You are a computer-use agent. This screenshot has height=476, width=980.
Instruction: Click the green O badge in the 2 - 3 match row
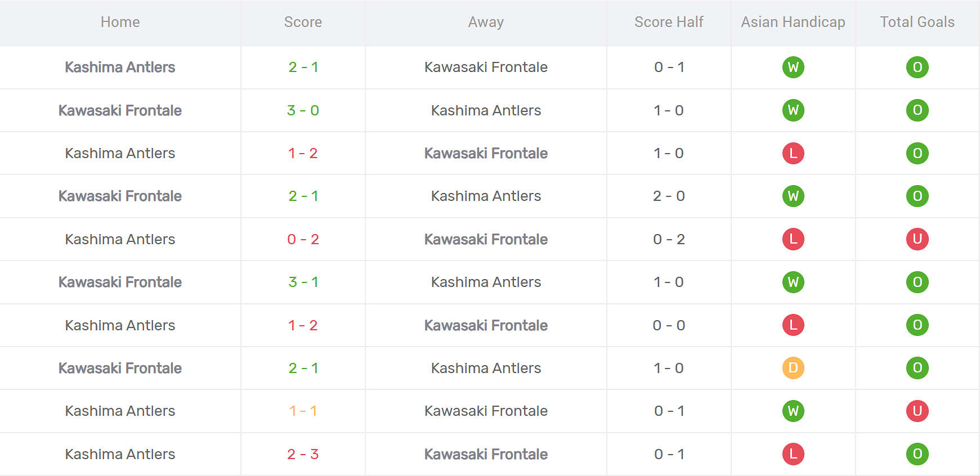[x=917, y=454]
